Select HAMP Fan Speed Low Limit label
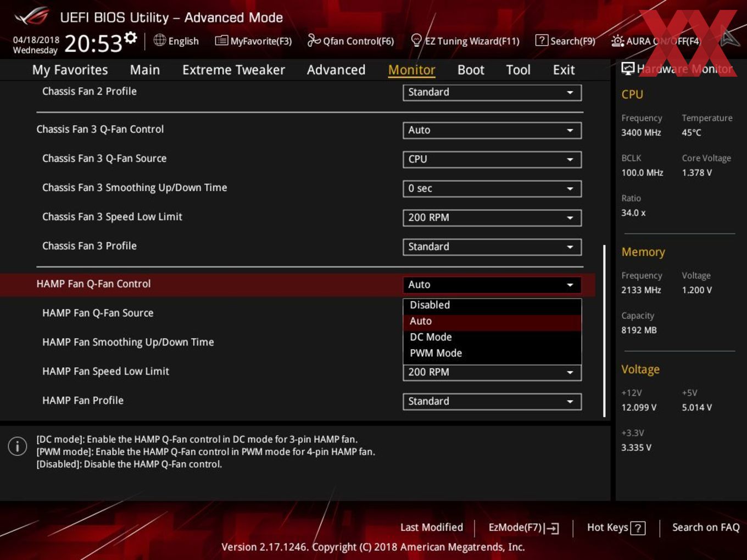747x560 pixels. pos(105,371)
